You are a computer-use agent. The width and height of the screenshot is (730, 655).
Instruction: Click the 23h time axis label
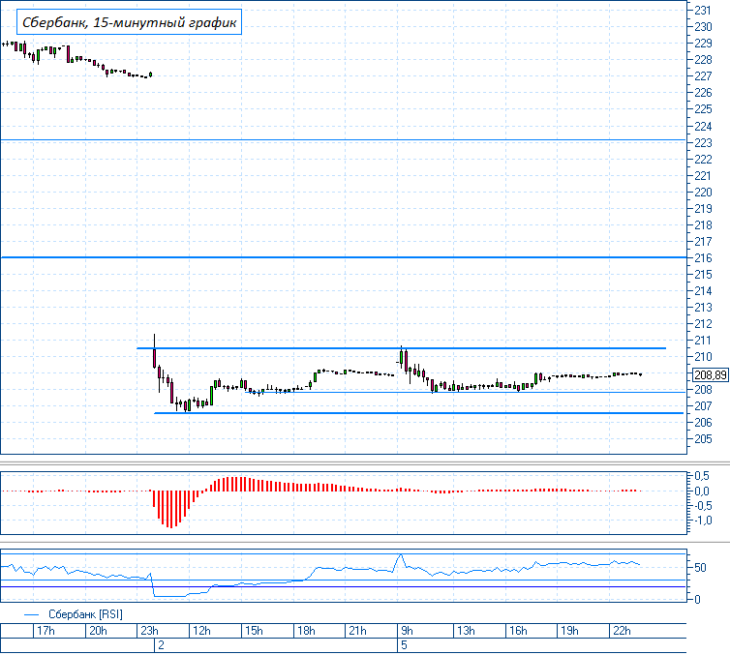(149, 631)
